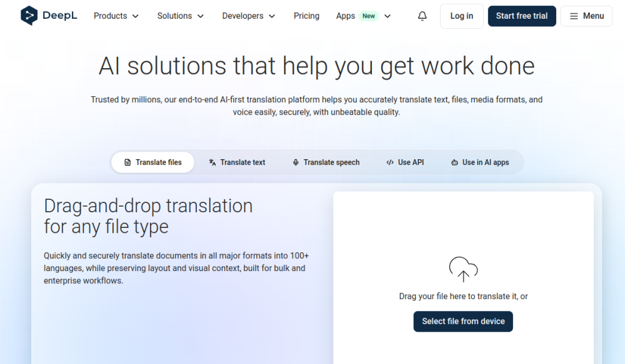This screenshot has height=364, width=625.
Task: Click the code brackets icon on Use API
Action: click(390, 162)
